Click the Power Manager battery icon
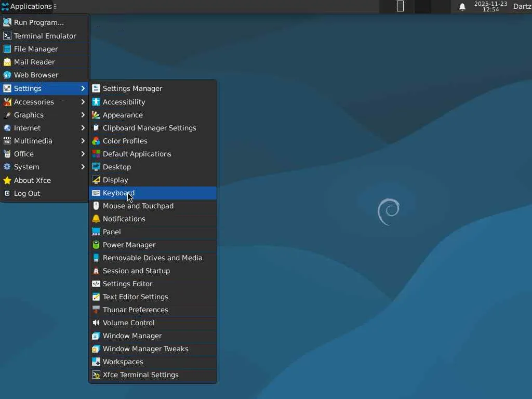Image resolution: width=532 pixels, height=399 pixels. (96, 245)
